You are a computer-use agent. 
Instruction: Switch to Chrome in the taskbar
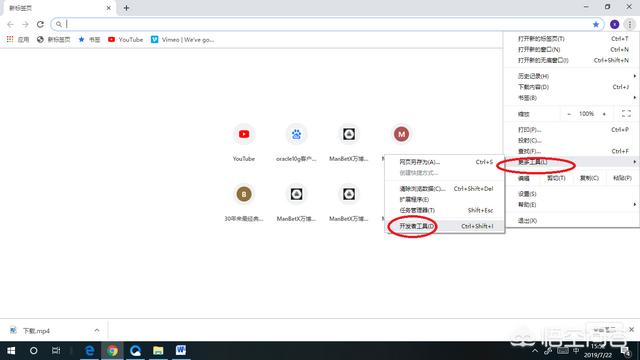[112, 351]
